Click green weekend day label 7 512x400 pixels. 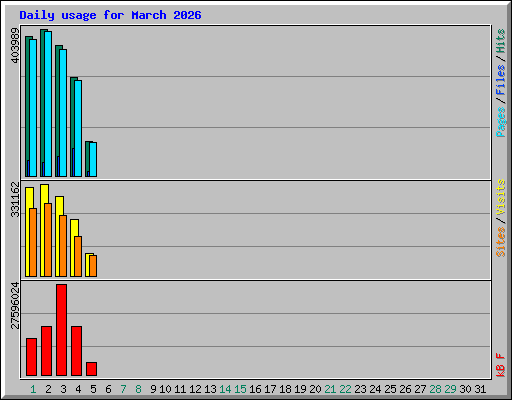coord(123,389)
